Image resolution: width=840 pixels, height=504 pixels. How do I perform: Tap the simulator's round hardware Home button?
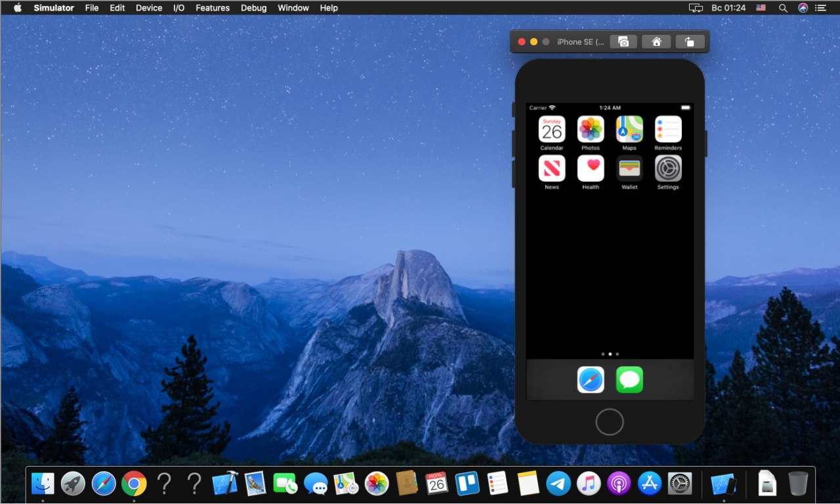[x=609, y=422]
